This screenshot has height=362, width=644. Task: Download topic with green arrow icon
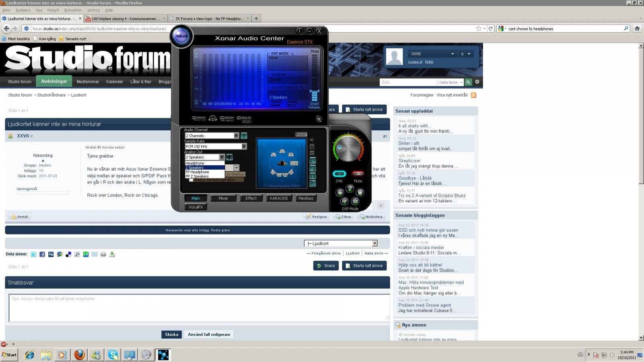[112, 254]
